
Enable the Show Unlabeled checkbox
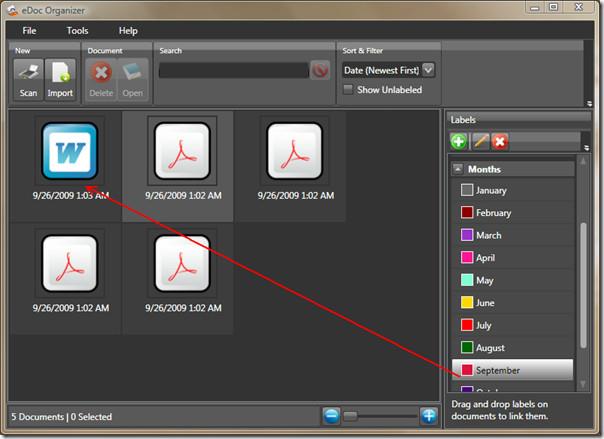(348, 90)
